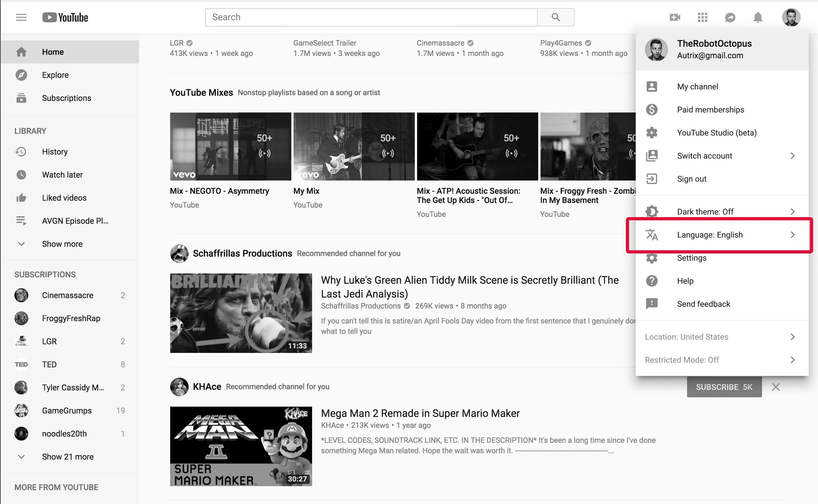Click the Sign out arrow icon
The height and width of the screenshot is (504, 818).
pos(651,179)
